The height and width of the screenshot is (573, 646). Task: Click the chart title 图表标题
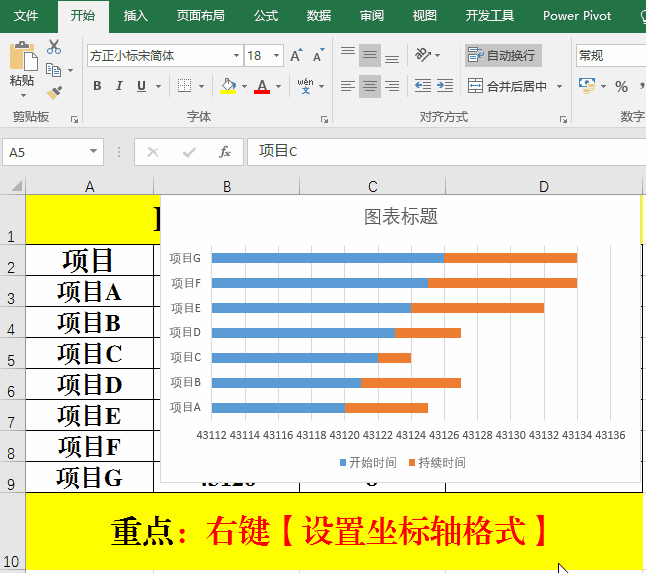tap(400, 217)
